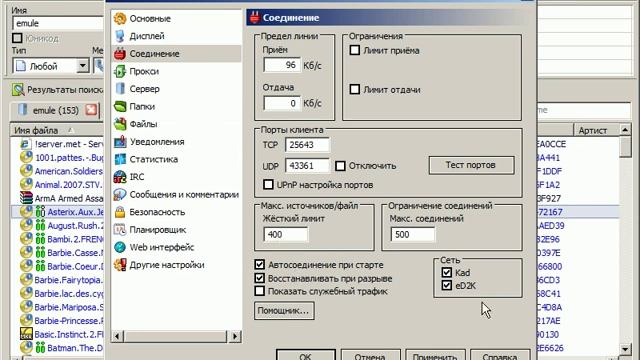
Task: Open help with Справка button
Action: 500,355
